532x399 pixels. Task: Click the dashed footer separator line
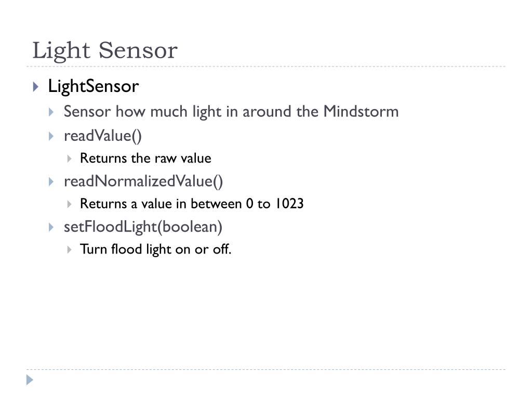[266, 369]
